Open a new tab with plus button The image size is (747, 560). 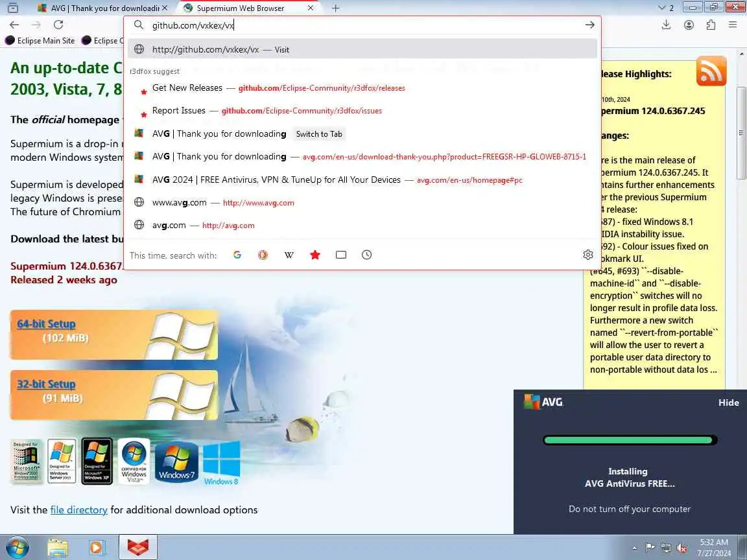(336, 8)
